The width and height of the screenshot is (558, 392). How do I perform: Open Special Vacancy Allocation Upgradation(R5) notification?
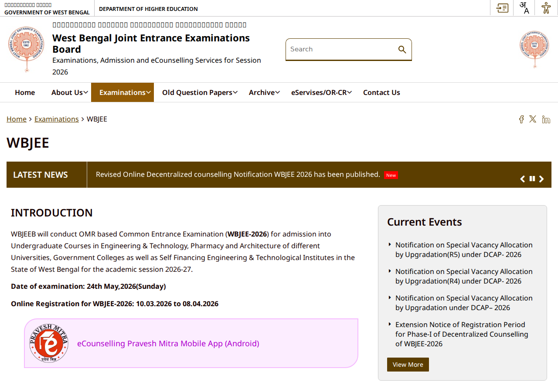click(464, 250)
